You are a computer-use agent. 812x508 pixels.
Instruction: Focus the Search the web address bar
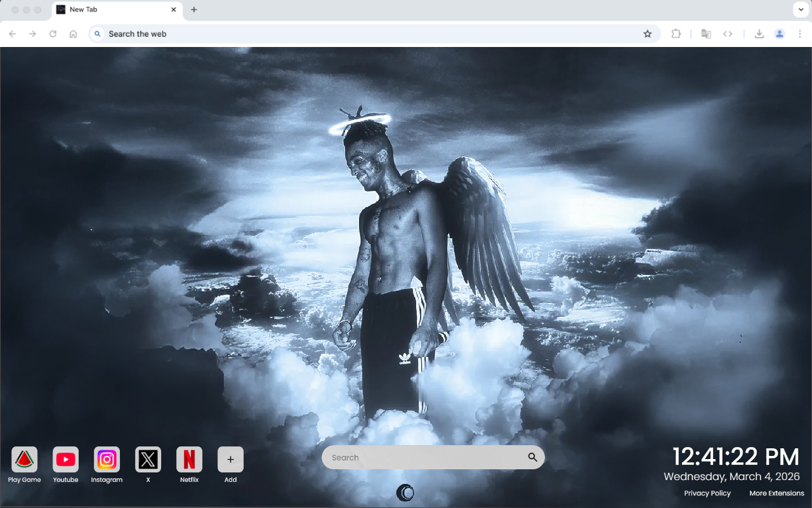(x=374, y=34)
